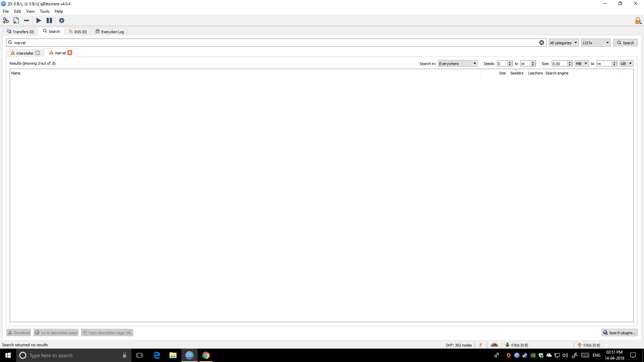Open the Tools menu
This screenshot has width=644, height=362.
(x=45, y=11)
